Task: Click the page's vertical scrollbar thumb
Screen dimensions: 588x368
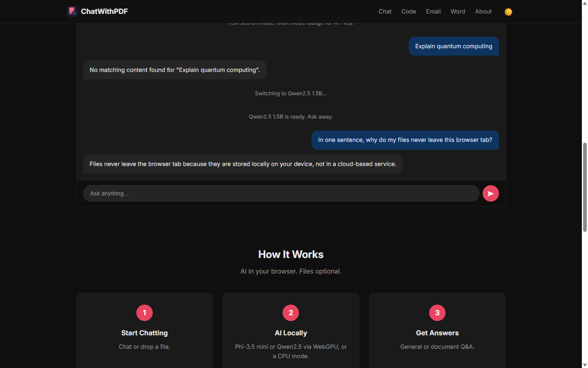Action: pyautogui.click(x=585, y=187)
